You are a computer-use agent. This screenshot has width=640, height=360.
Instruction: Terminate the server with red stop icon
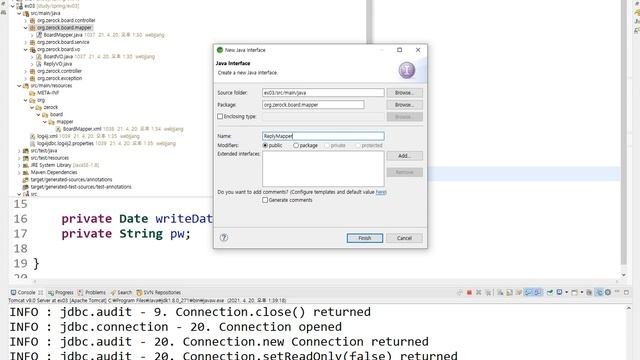coord(469,292)
